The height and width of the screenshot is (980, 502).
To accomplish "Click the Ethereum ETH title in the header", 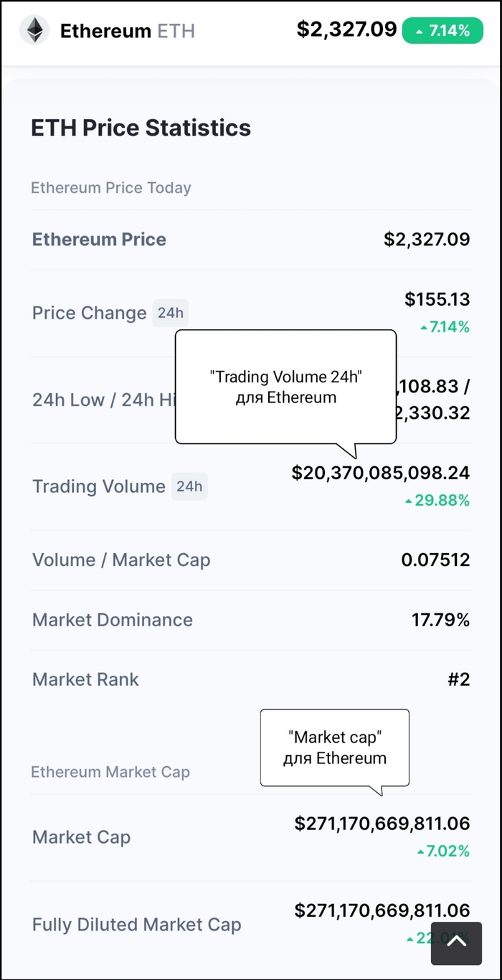I will [x=127, y=31].
